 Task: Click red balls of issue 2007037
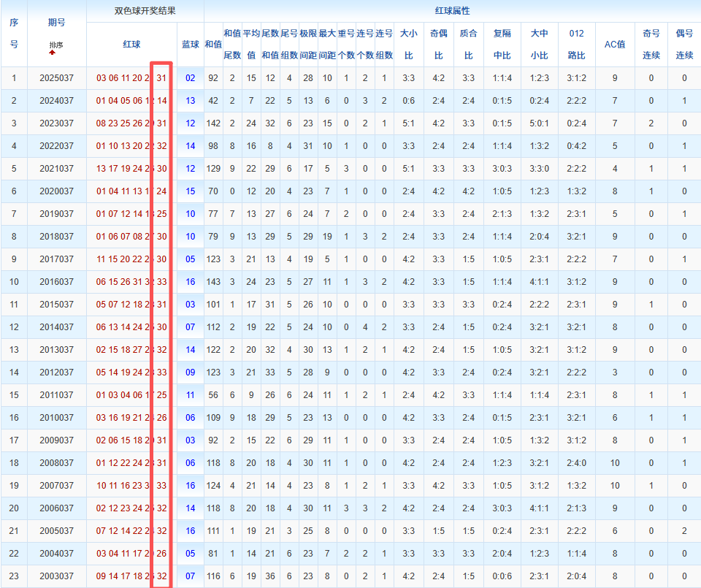[131, 486]
